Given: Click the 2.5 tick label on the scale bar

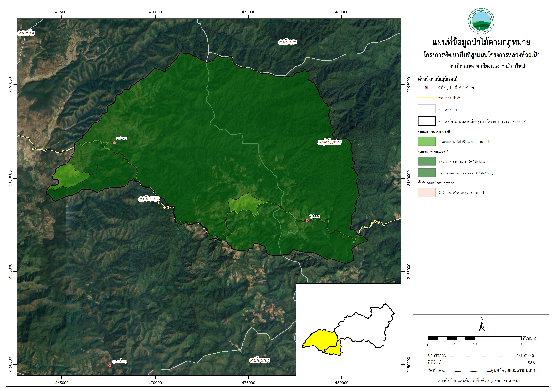Looking at the screenshot, I should point(475,345).
